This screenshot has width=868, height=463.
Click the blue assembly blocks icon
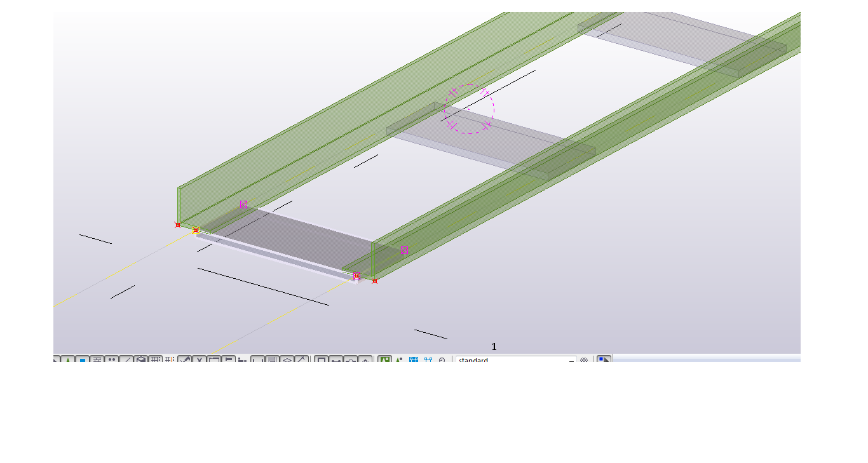click(x=414, y=360)
